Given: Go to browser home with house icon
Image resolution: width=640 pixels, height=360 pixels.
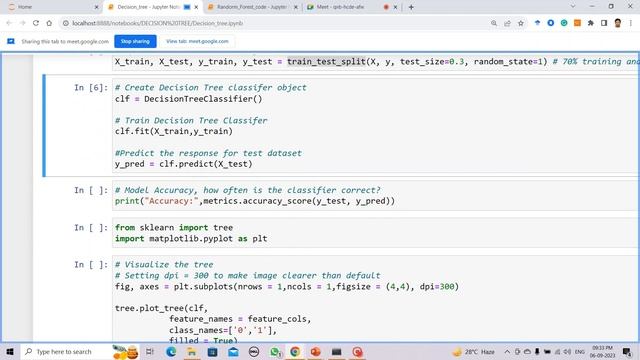Looking at the screenshot, I should pyautogui.click(x=49, y=23).
